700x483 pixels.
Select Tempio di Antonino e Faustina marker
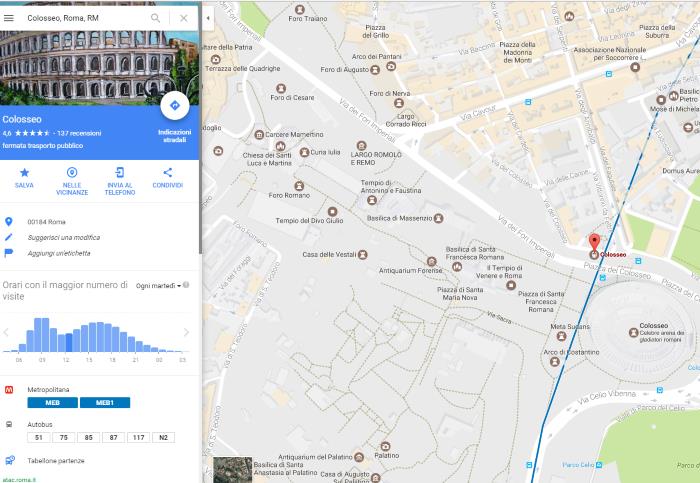click(371, 200)
